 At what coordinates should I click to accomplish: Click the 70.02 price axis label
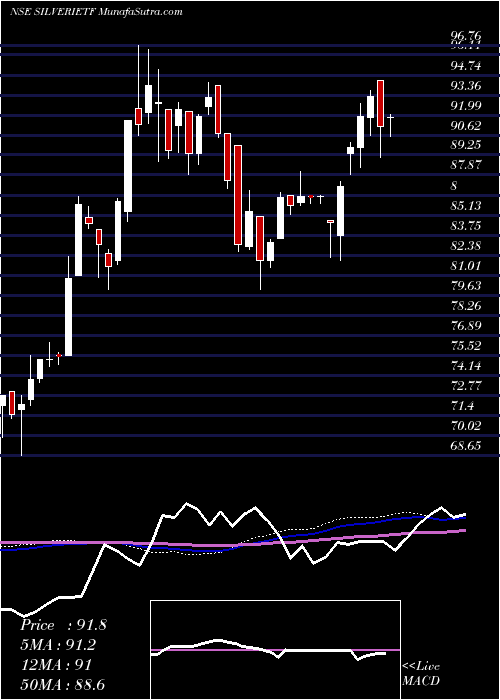[x=466, y=426]
